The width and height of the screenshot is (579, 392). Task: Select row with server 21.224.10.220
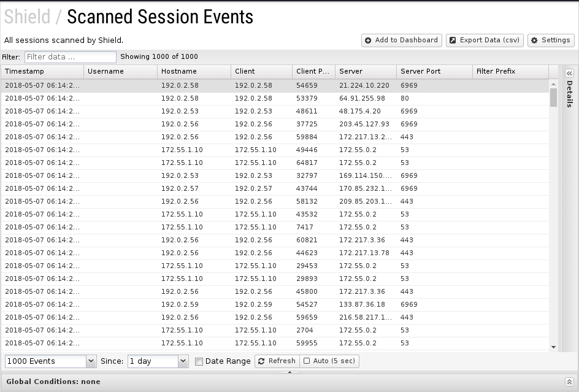(275, 85)
